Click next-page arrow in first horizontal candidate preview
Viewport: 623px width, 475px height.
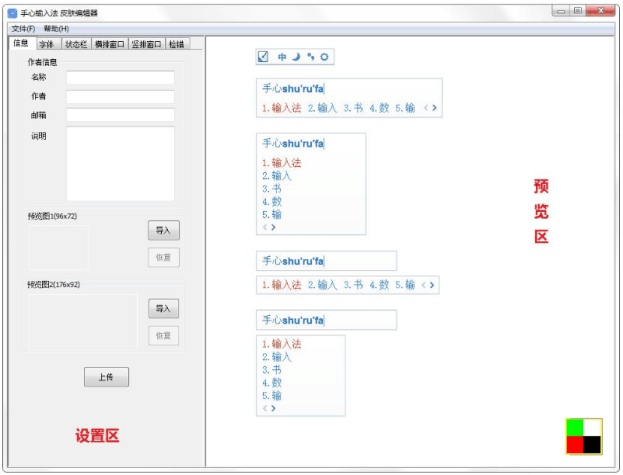click(x=434, y=108)
